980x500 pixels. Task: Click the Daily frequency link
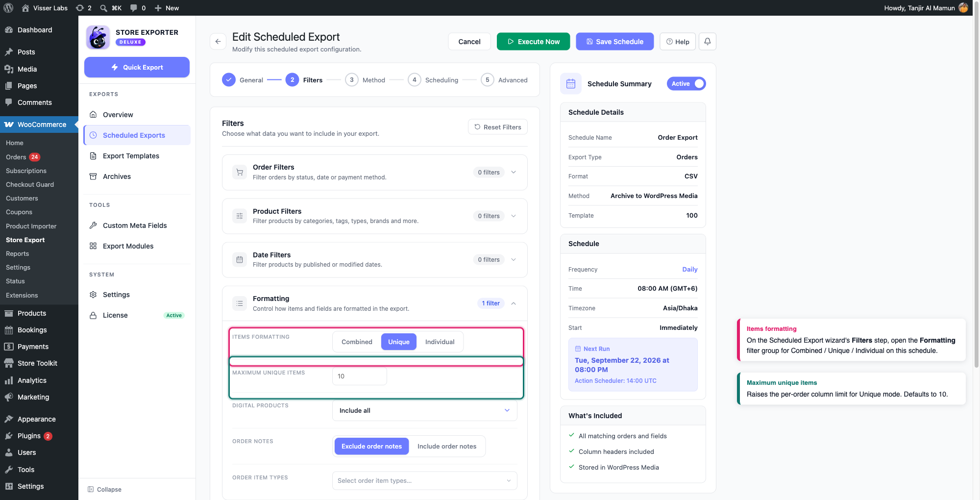coord(689,269)
